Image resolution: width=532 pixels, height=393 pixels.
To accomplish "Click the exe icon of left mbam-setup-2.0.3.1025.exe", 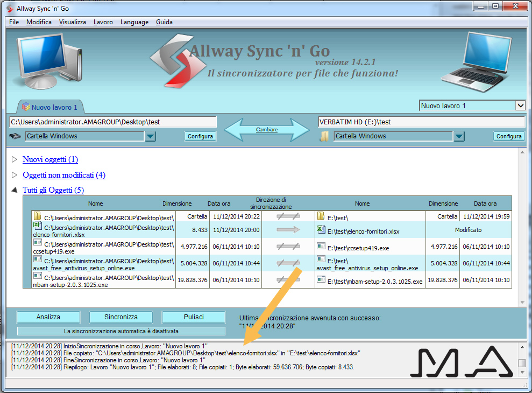I will pyautogui.click(x=37, y=276).
